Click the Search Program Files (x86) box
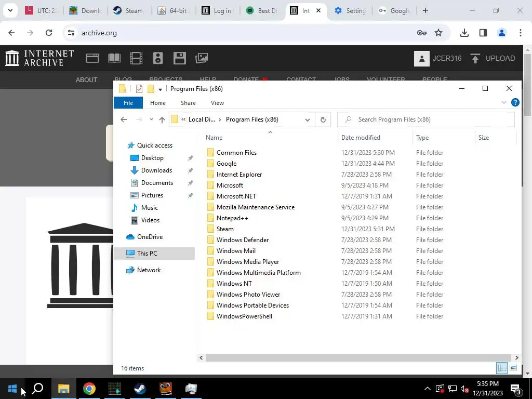 (x=426, y=119)
